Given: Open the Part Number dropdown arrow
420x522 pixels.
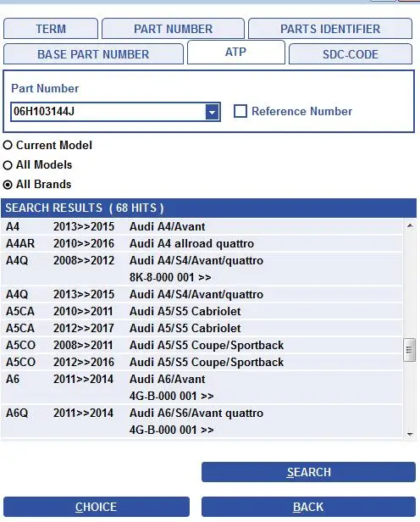Looking at the screenshot, I should point(212,112).
